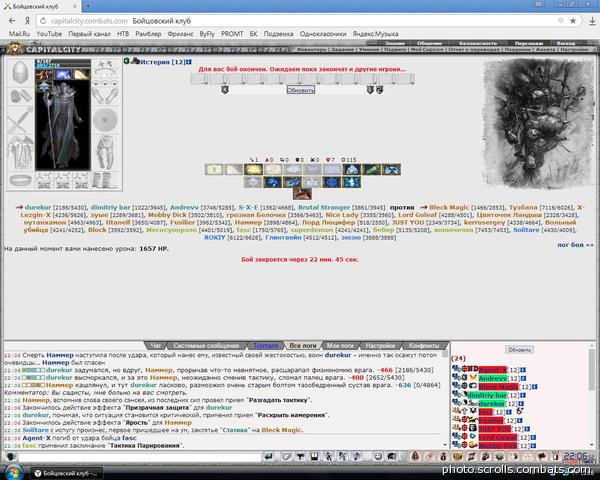
Task: Activate the glowing yellow skill icon
Action: (x=253, y=169)
